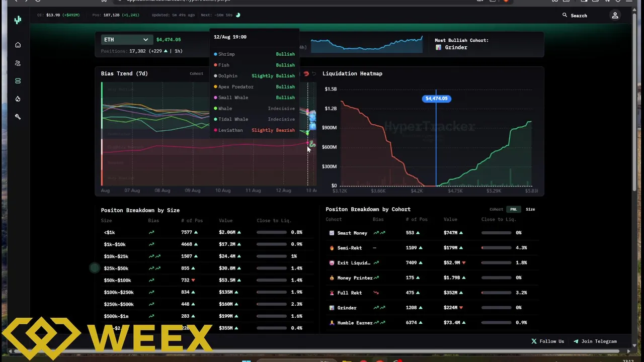This screenshot has width=644, height=362.
Task: Open the users/cohorts sidebar icon
Action: (x=18, y=63)
